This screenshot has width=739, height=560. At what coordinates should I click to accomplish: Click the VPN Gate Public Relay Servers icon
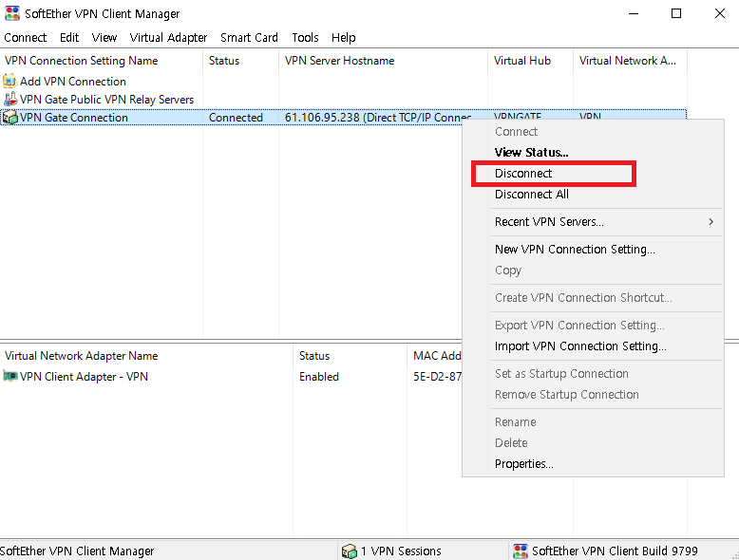[x=9, y=99]
